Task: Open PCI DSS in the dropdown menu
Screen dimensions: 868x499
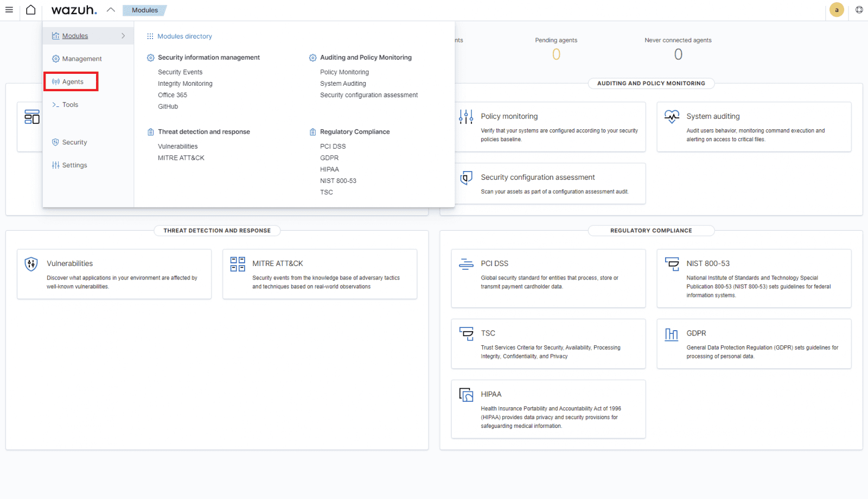Action: [333, 147]
